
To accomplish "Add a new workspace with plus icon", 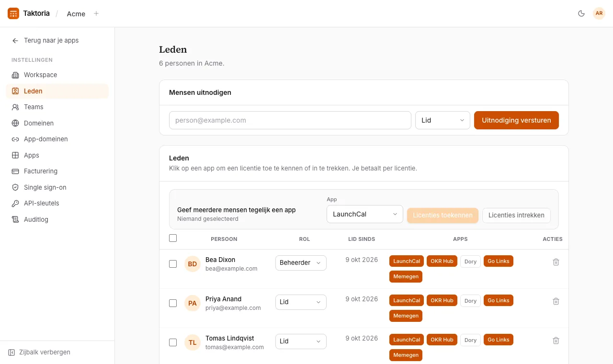I will 96,13.
